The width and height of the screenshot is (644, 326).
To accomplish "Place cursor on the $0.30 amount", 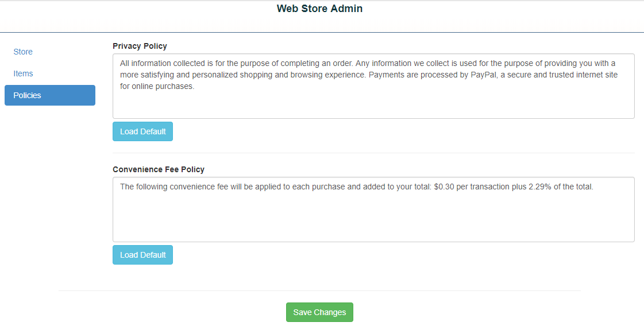I will tap(445, 187).
